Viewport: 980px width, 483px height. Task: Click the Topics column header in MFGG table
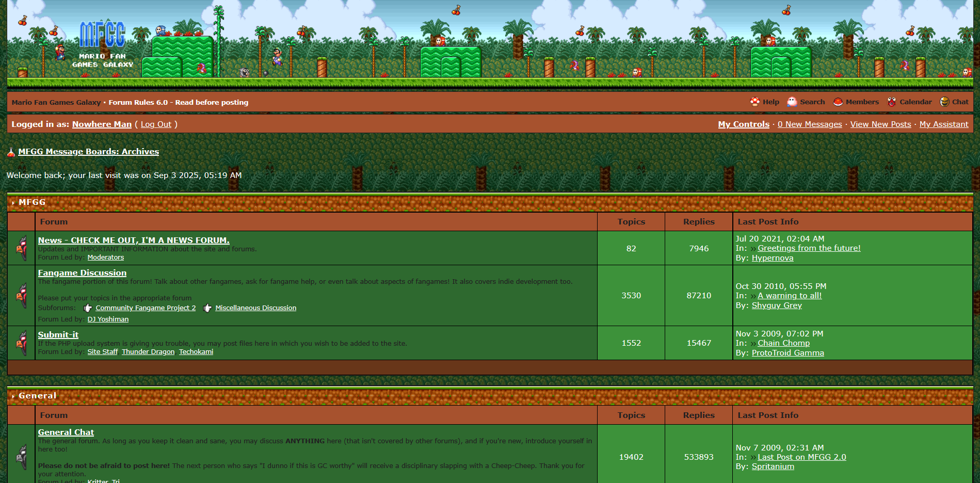point(631,222)
